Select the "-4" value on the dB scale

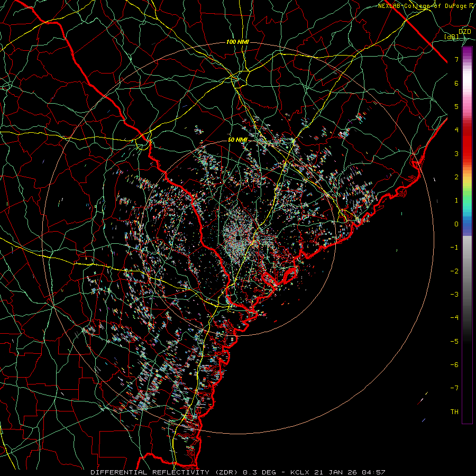[x=454, y=318]
